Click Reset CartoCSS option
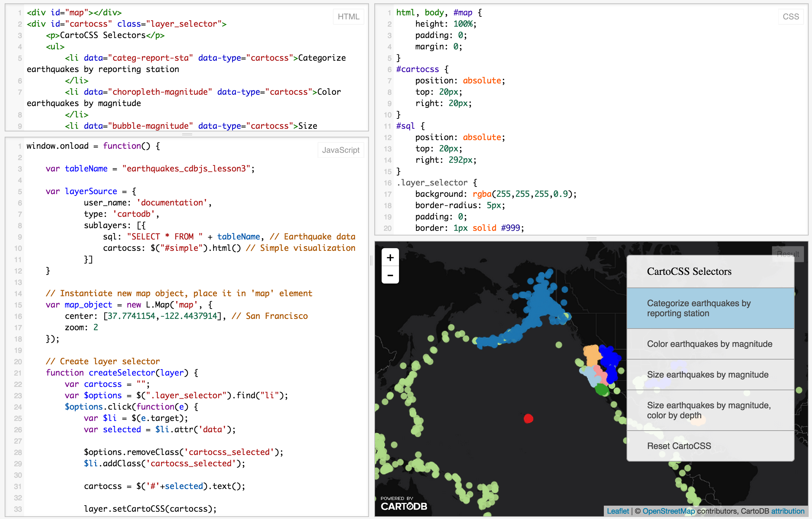Image resolution: width=812 pixels, height=519 pixels. [679, 446]
